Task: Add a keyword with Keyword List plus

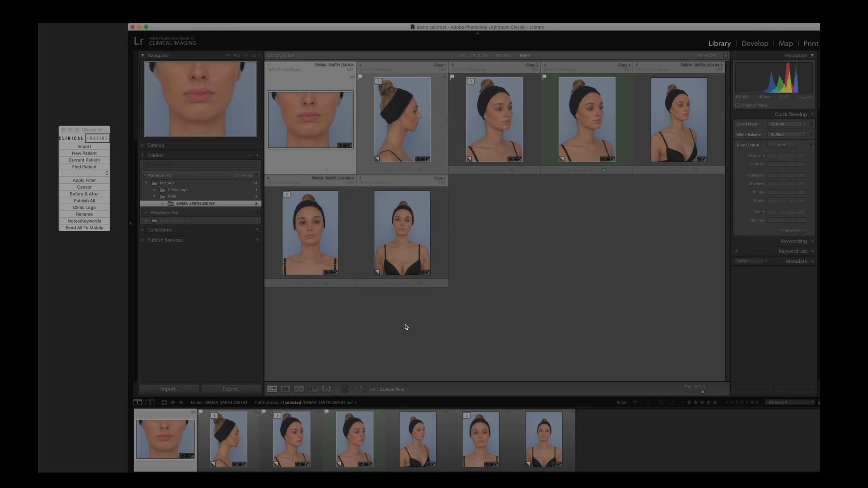Action: [x=737, y=251]
